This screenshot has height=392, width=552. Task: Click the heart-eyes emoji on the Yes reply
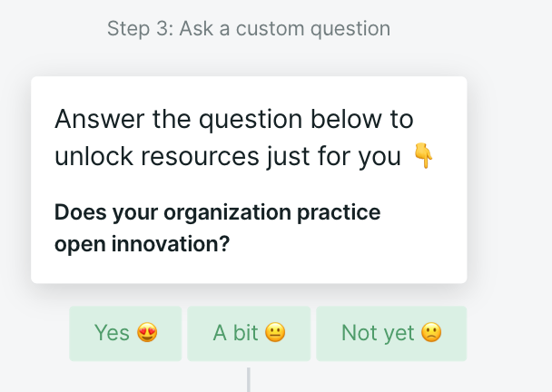point(147,333)
